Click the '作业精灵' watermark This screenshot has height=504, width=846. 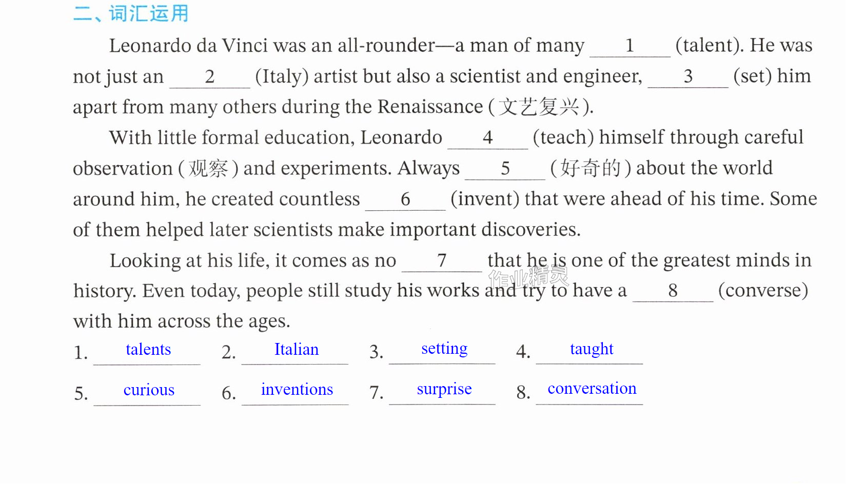(529, 277)
